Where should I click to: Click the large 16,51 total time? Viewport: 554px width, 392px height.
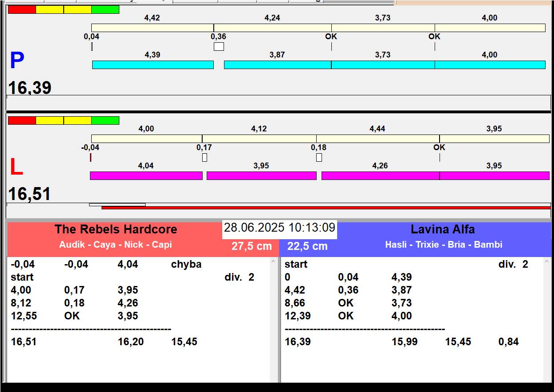tap(29, 194)
